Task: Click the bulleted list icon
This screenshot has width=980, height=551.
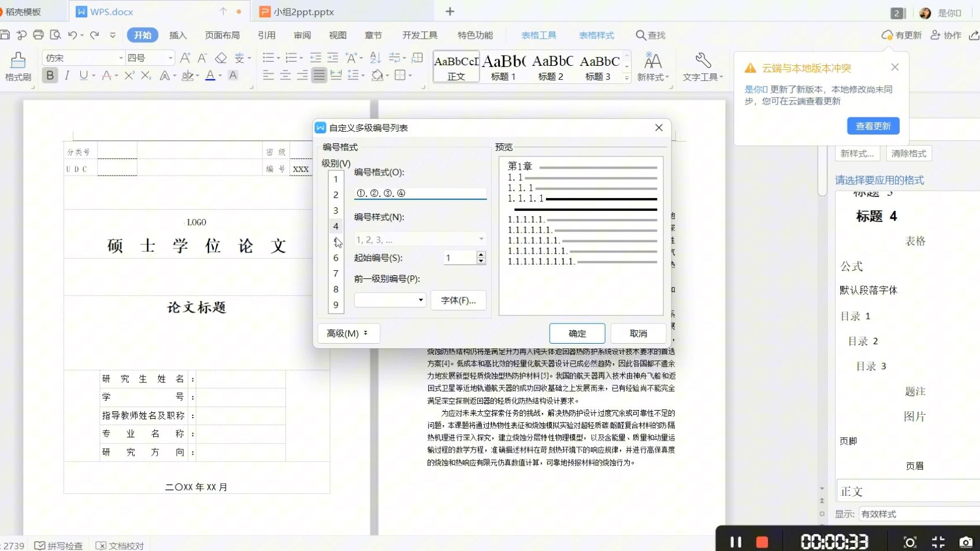Action: click(268, 58)
